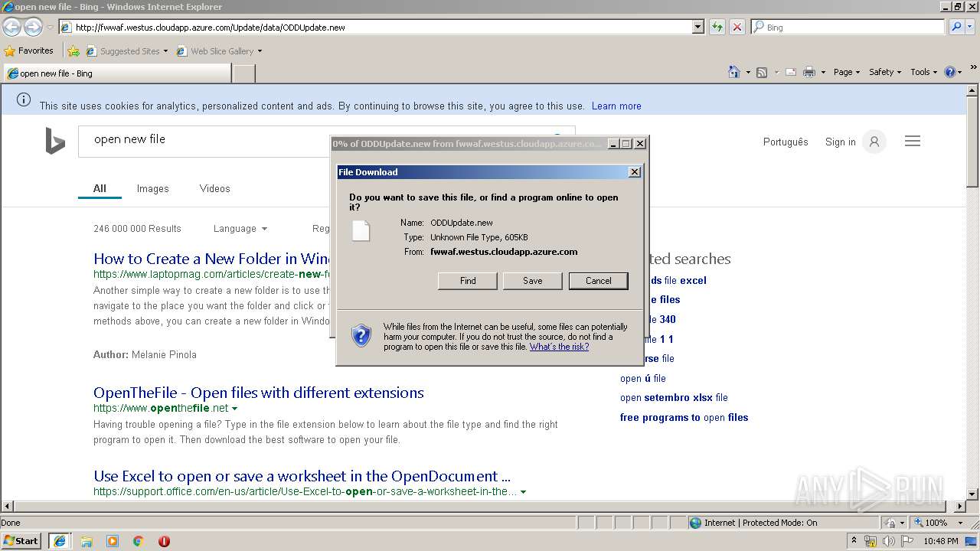Viewport: 980px width, 551px height.
Task: Click the Start button
Action: pos(21,541)
